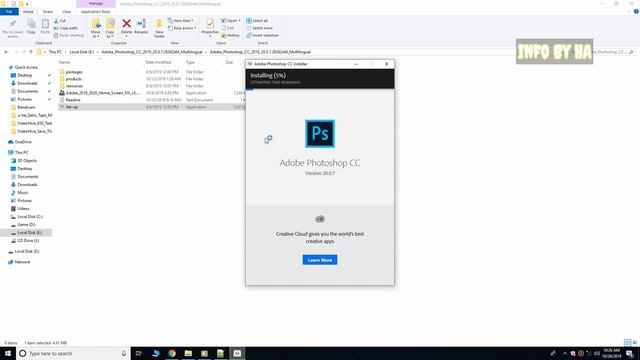Click the Photoshop Ps logo in the installer
The image size is (640, 360).
320,133
